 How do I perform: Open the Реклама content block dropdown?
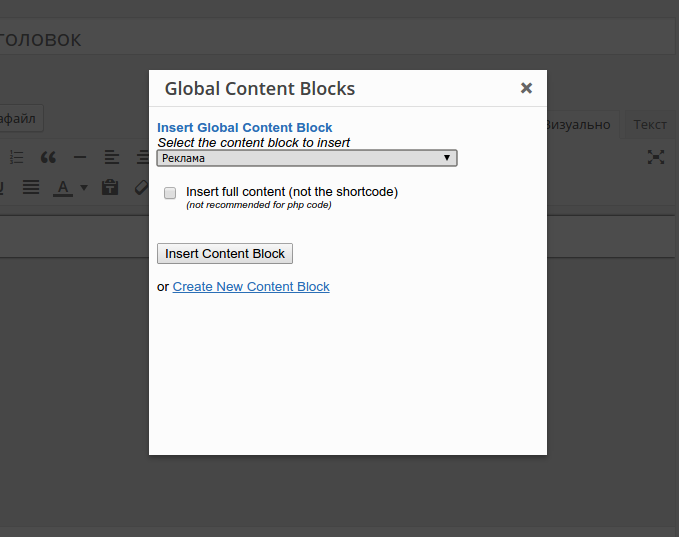tap(307, 158)
